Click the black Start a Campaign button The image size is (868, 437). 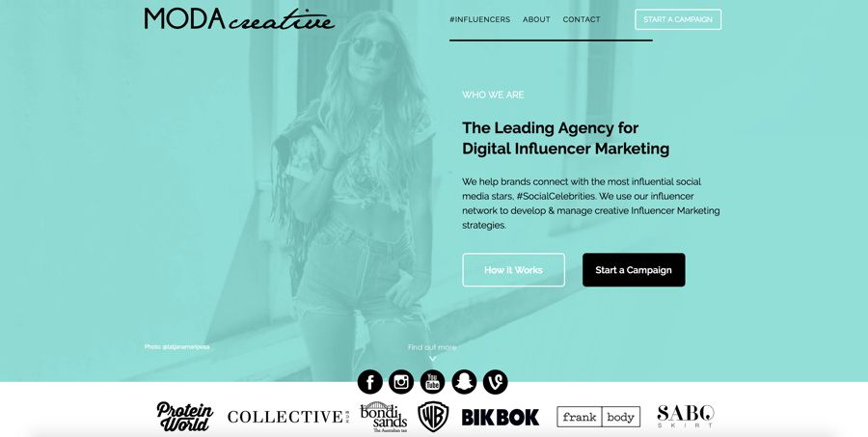(x=634, y=270)
